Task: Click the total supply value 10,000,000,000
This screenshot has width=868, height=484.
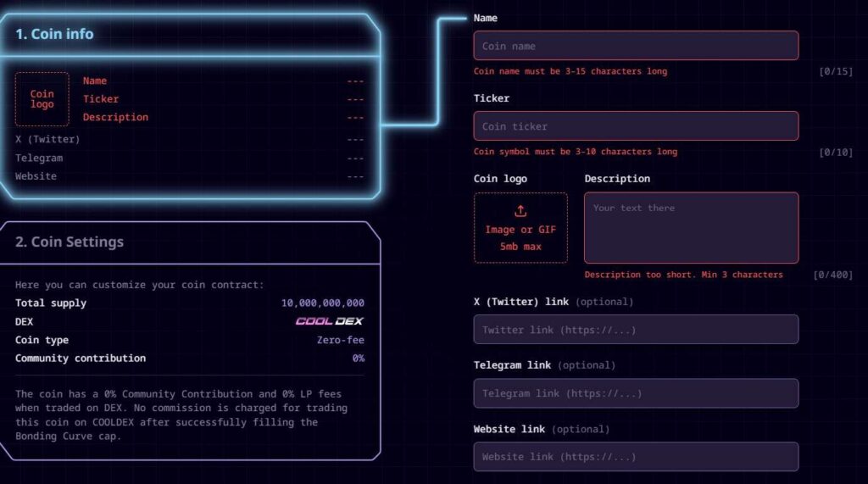Action: pos(323,303)
